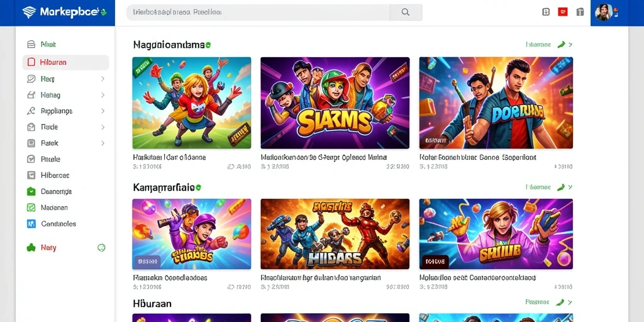
Task: Open the user avatar profile menu
Action: [x=604, y=13]
